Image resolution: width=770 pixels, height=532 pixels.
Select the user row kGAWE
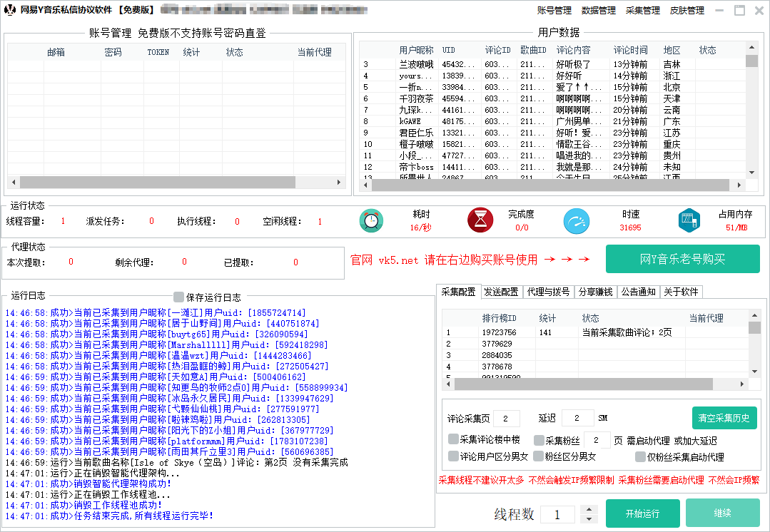552,121
